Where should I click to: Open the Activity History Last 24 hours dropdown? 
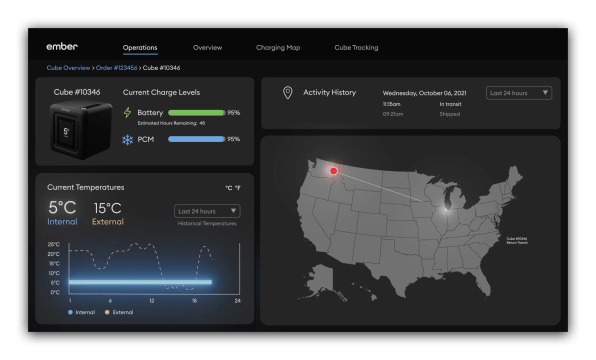(x=519, y=93)
